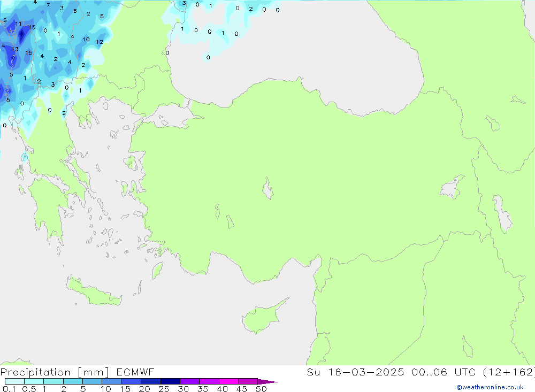Pick the 15–20 mm blue legend segment

click(132, 381)
